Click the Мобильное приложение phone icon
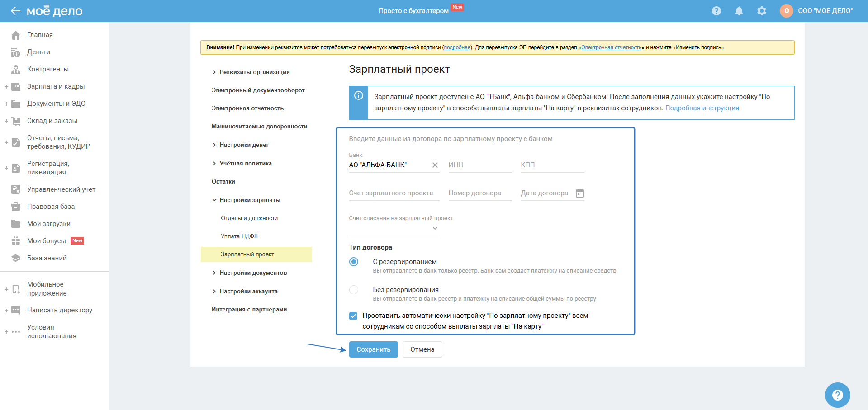Screen dimensions: 868x410 [16, 289]
